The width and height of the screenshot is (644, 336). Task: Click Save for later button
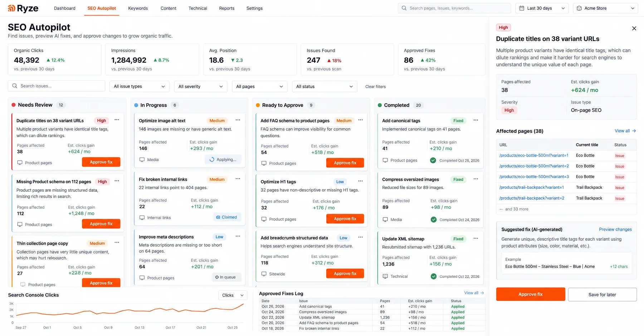tap(602, 294)
